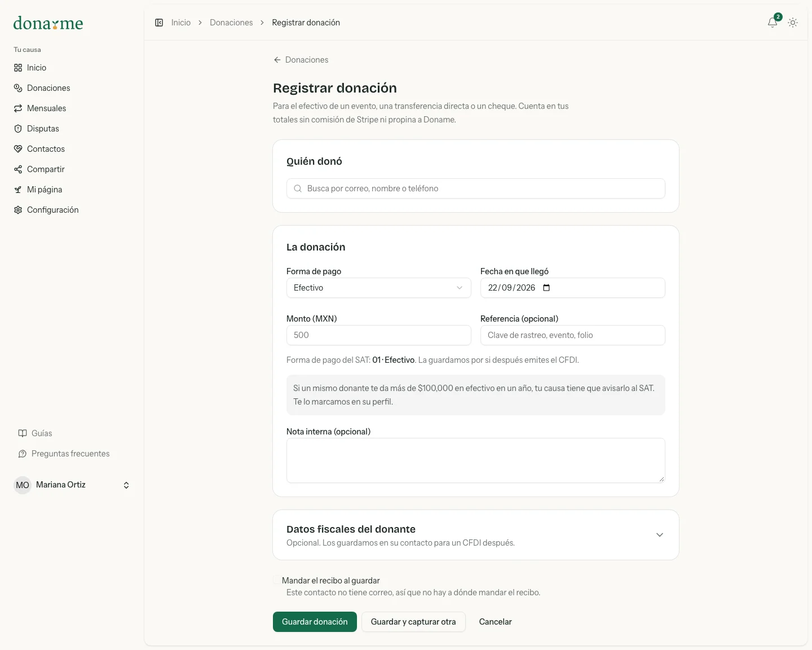This screenshot has width=812, height=650.
Task: Open Preguntas frecuentes link
Action: (x=72, y=454)
